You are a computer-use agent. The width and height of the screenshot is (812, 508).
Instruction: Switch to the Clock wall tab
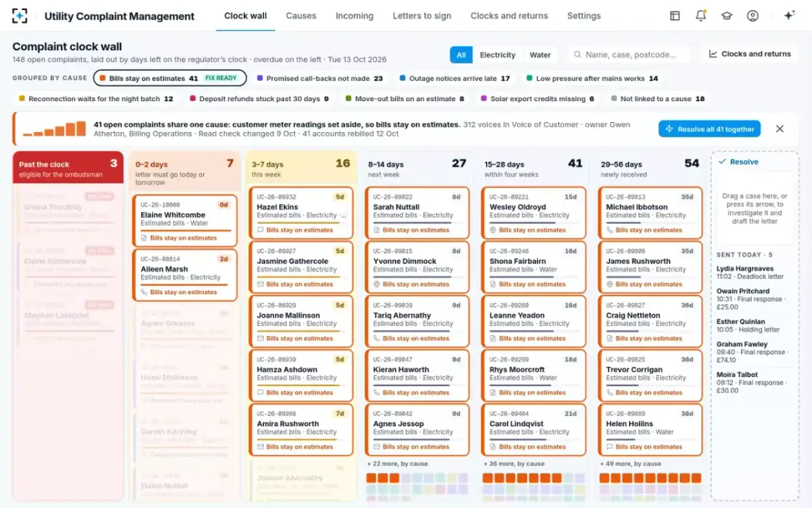(x=246, y=16)
